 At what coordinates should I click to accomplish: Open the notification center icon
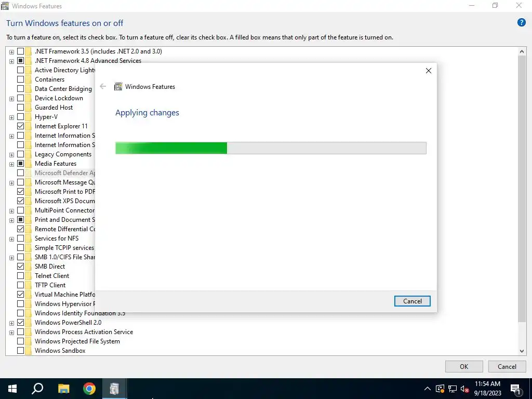(515, 389)
